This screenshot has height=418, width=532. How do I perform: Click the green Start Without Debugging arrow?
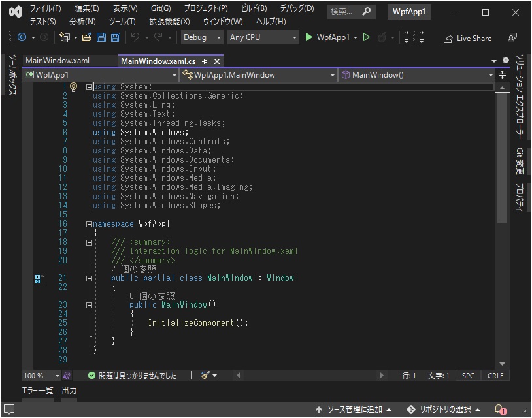click(x=367, y=38)
